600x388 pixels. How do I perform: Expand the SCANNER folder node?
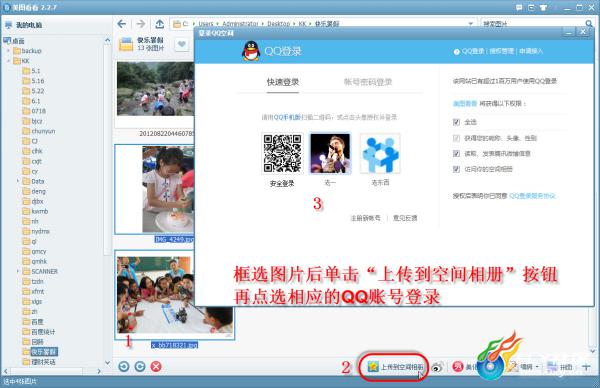click(18, 271)
